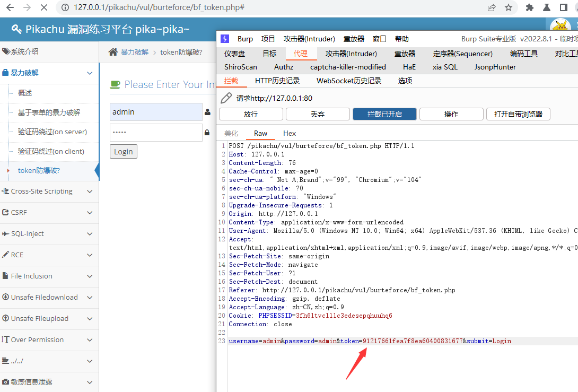Click the user icon beside username field
Image resolution: width=578 pixels, height=392 pixels.
(207, 112)
